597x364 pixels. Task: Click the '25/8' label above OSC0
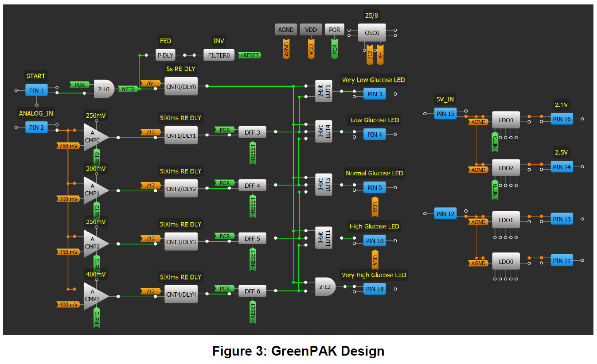pos(371,15)
